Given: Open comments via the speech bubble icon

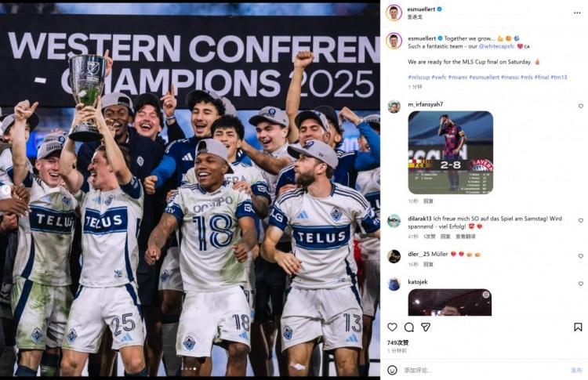Looking at the screenshot, I should tap(409, 327).
